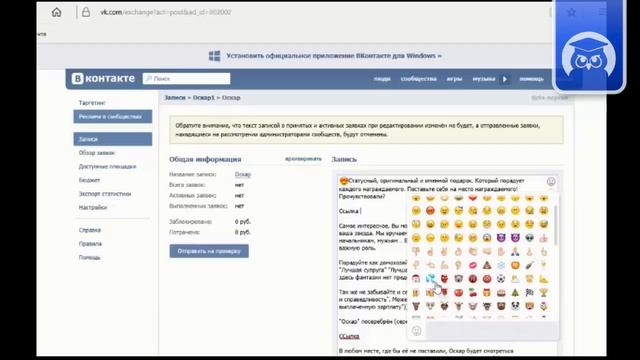Click the 'Отправить на проверку' button
Viewport: 640px width, 360px height.
[209, 251]
